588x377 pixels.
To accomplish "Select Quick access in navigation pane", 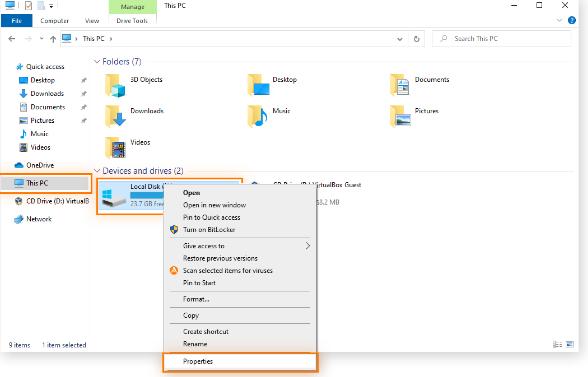I will 40,66.
